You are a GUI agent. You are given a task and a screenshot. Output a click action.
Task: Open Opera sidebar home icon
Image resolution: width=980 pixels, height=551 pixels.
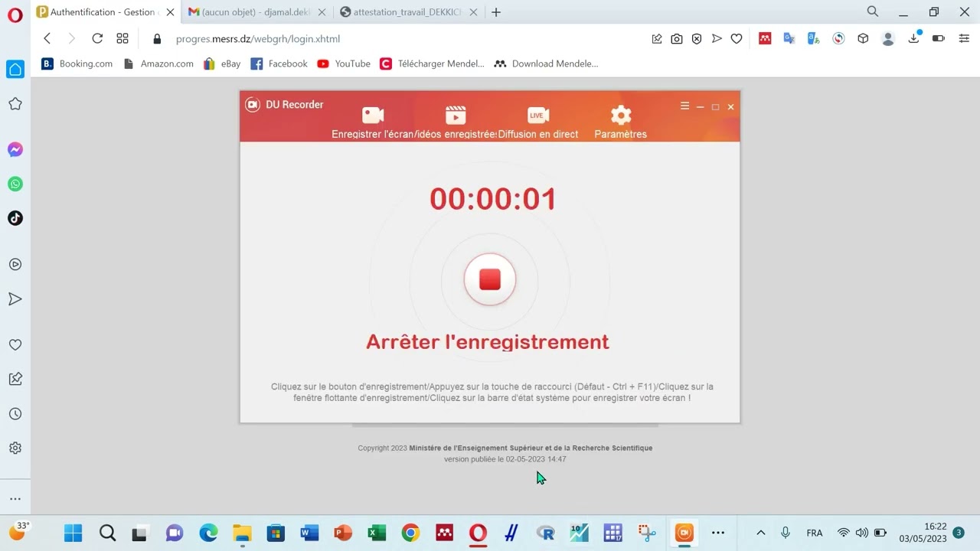tap(15, 70)
